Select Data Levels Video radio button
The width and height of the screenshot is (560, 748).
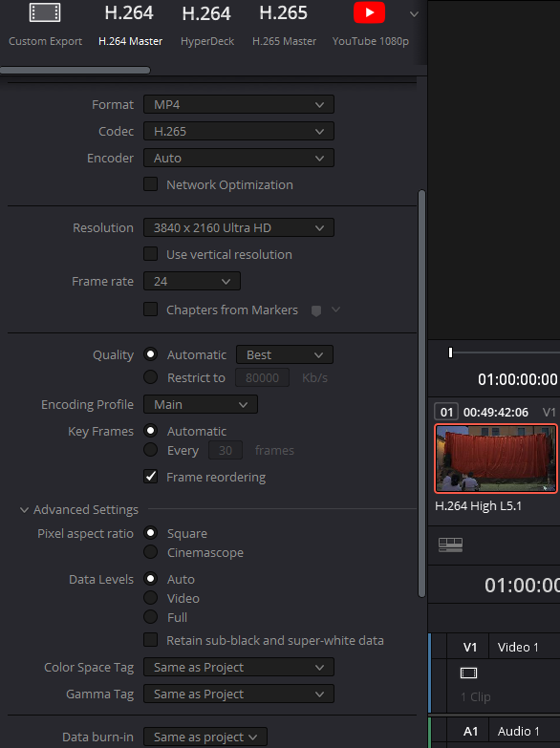[151, 598]
